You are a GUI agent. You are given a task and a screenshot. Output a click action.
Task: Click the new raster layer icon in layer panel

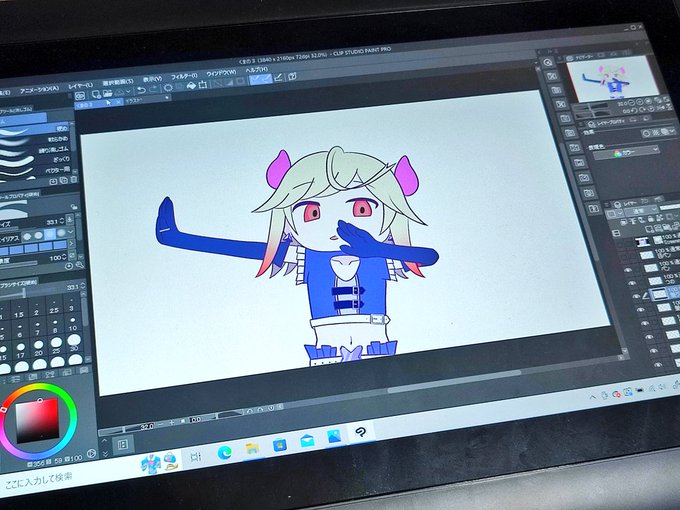pyautogui.click(x=649, y=229)
